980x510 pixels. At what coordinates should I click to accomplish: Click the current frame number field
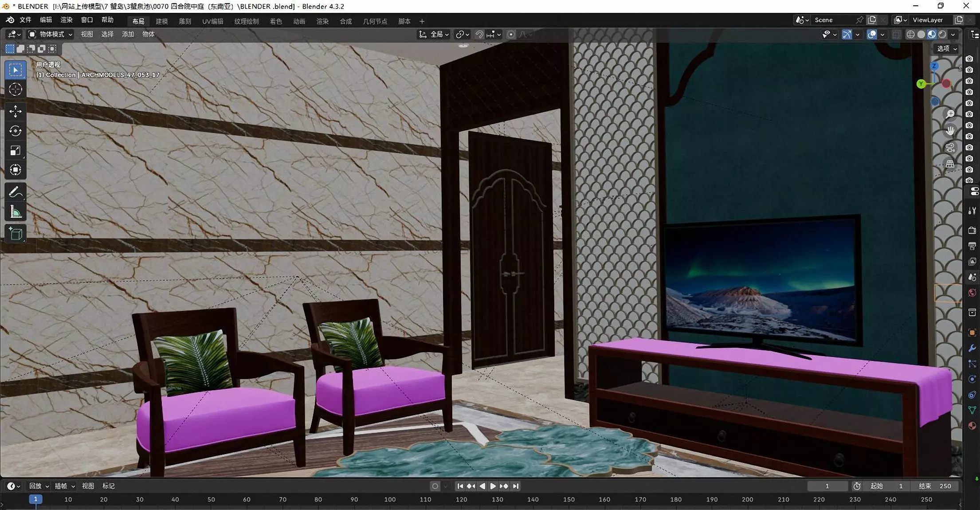click(x=827, y=486)
